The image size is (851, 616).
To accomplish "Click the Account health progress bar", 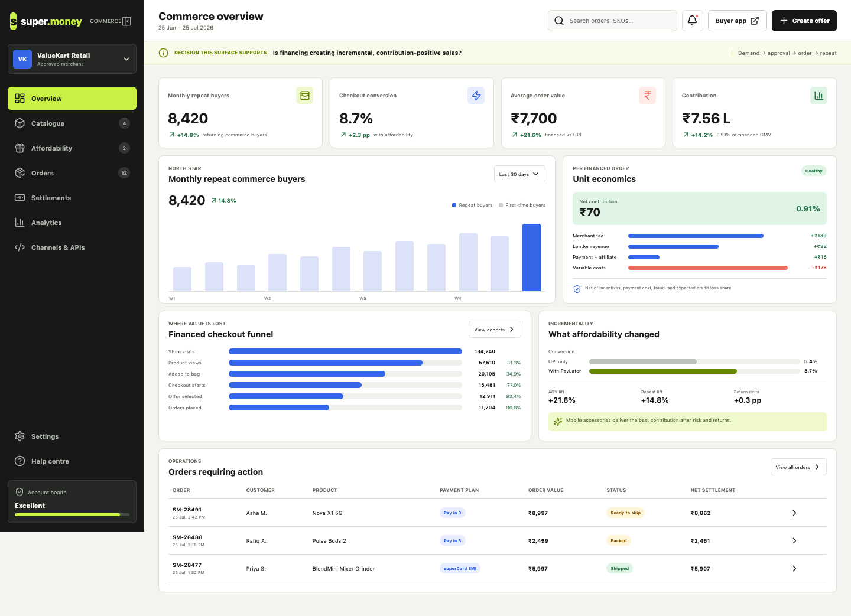I will click(72, 515).
